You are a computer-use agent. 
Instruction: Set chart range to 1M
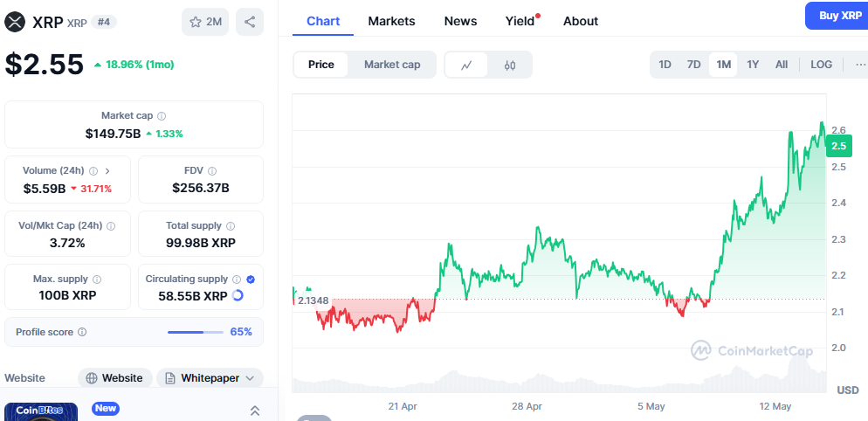724,65
